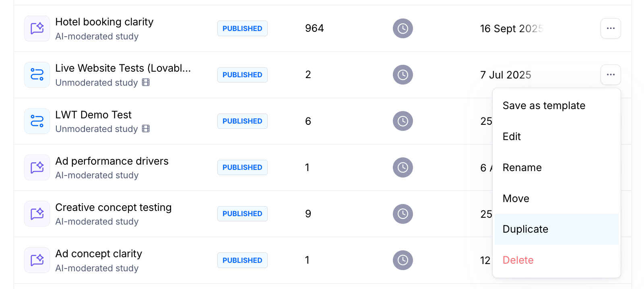Image resolution: width=644 pixels, height=289 pixels.
Task: Open the three-dot menu for Hotel booking clarity
Action: pos(611,29)
